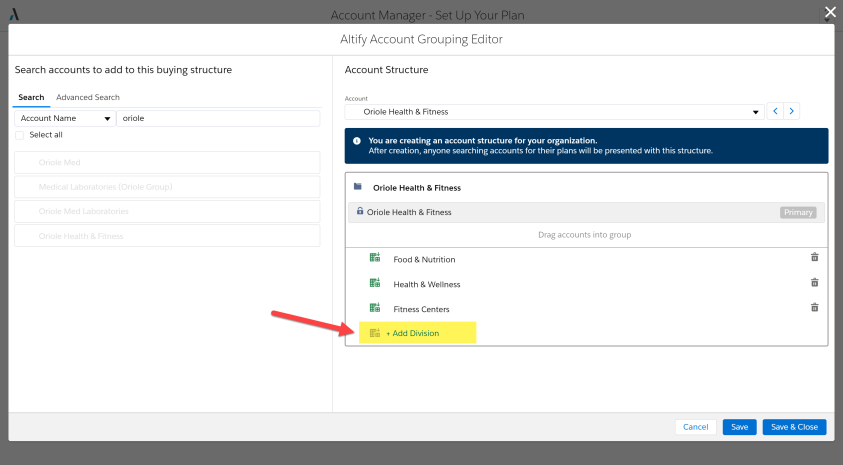The height and width of the screenshot is (465, 843).
Task: Delete the Fitness Centers division
Action: coord(815,307)
